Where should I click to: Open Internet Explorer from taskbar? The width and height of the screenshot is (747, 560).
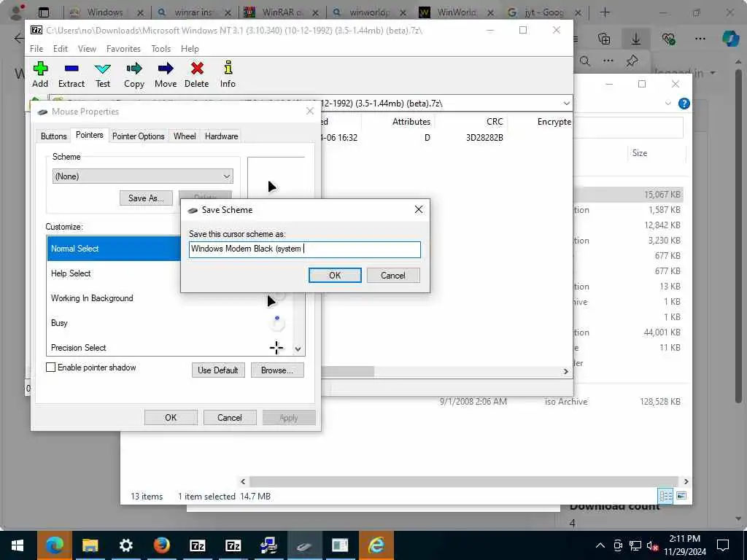376,545
